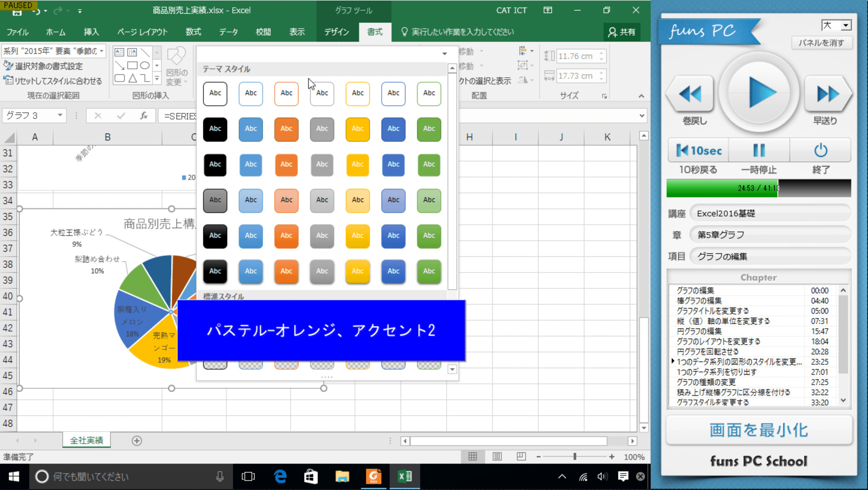Select the triangle shape icon
This screenshot has height=490, width=868.
tap(133, 78)
